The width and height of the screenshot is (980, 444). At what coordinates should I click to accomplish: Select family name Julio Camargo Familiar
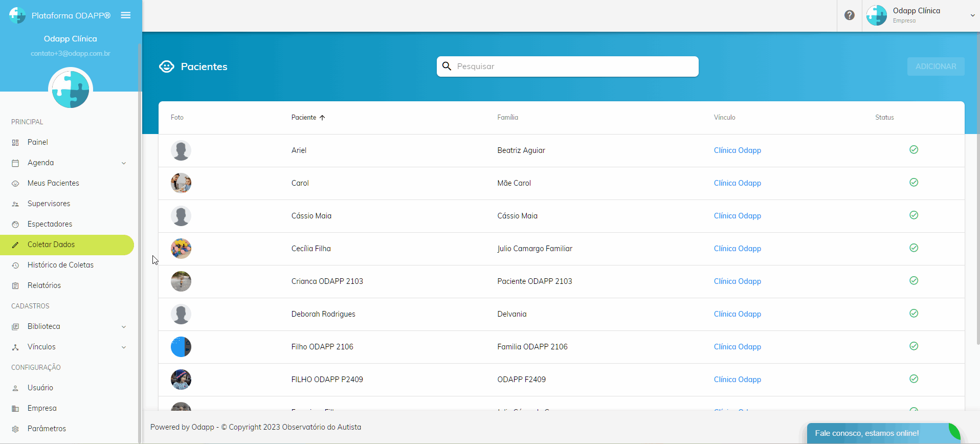pyautogui.click(x=534, y=249)
